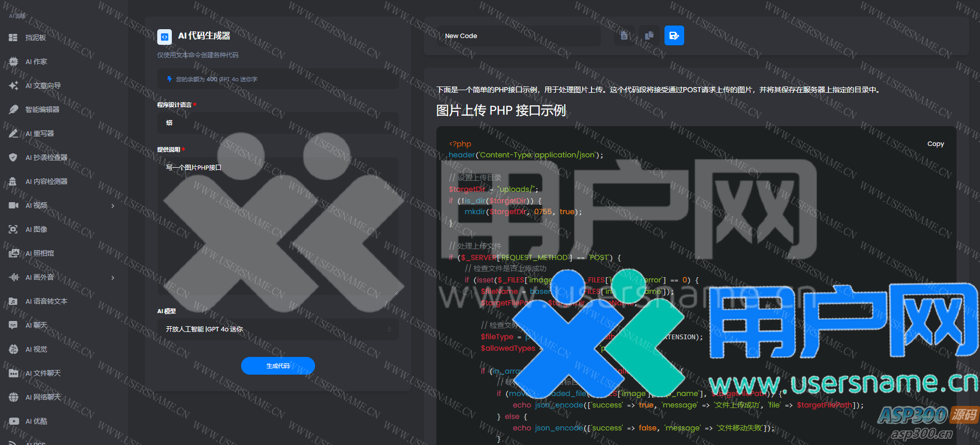Select AI 画外音 waveform icon
This screenshot has height=445, width=980.
click(14, 277)
